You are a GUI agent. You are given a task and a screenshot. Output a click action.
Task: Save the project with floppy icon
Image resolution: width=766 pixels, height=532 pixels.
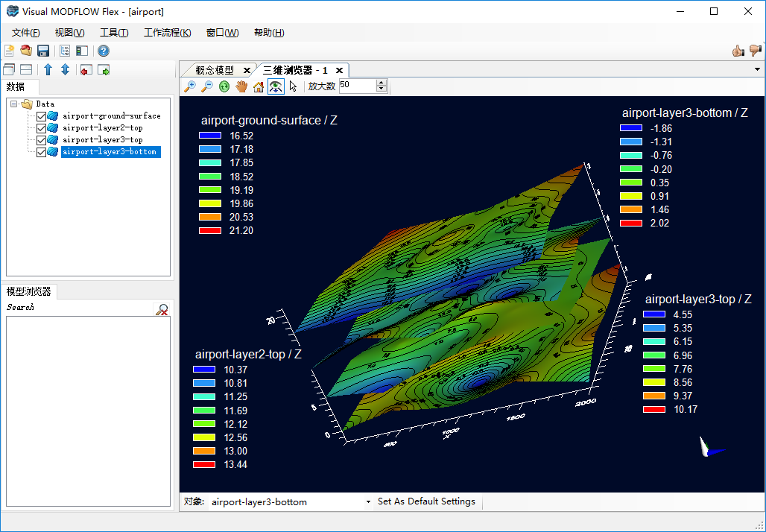[x=43, y=51]
